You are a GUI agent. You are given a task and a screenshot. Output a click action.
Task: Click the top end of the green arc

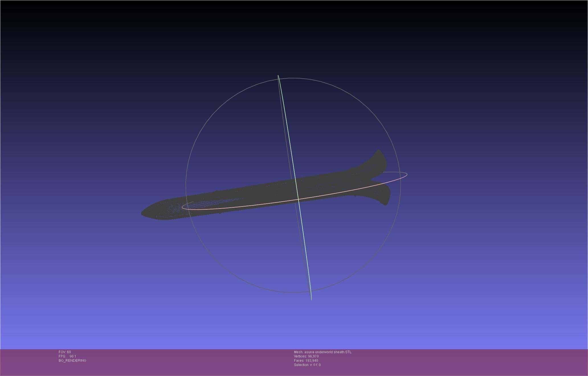278,76
